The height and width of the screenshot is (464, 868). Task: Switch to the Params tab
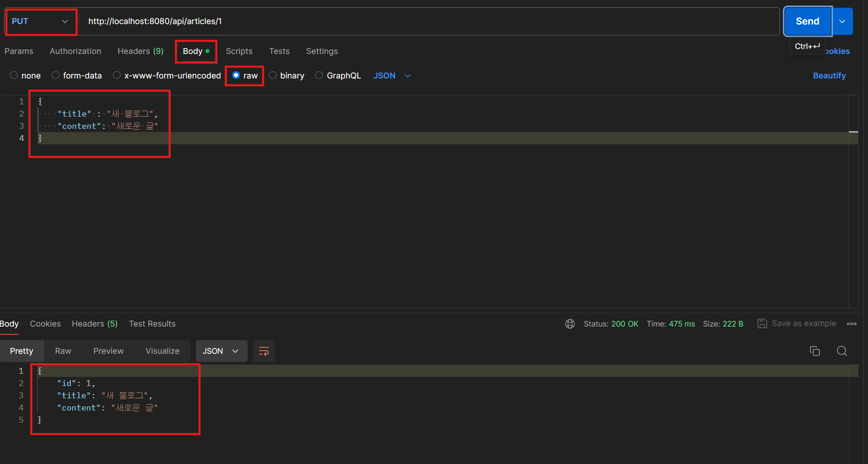(x=19, y=51)
